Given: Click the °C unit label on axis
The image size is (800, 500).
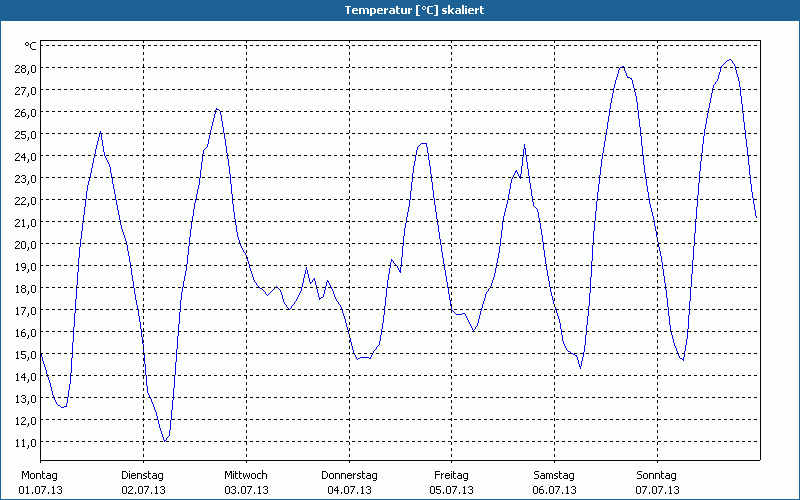Looking at the screenshot, I should pyautogui.click(x=31, y=46).
